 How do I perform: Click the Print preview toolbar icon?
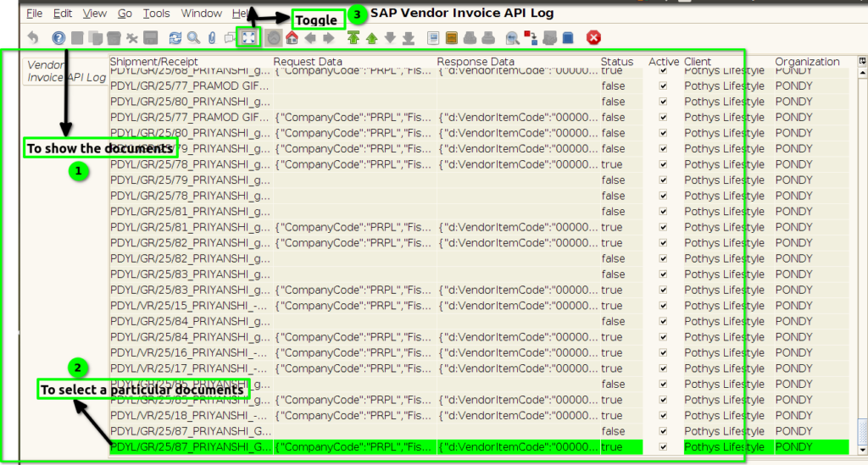[x=470, y=37]
